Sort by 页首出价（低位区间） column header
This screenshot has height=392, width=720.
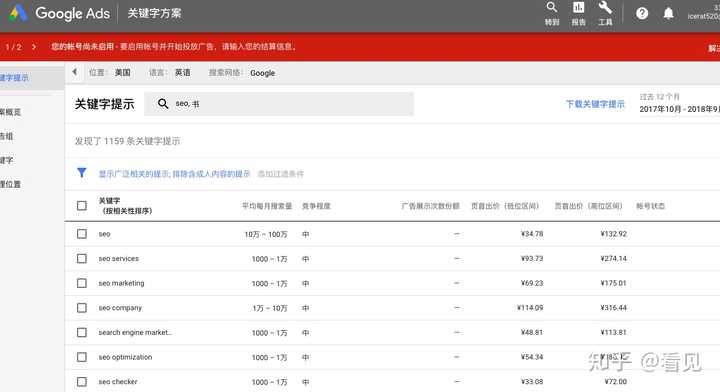(505, 206)
